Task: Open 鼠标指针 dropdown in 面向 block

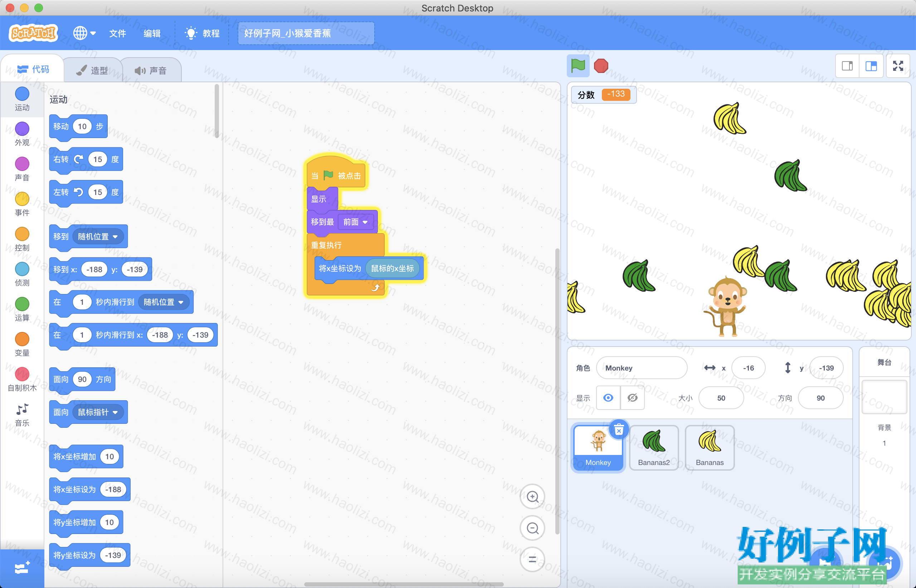Action: tap(98, 412)
